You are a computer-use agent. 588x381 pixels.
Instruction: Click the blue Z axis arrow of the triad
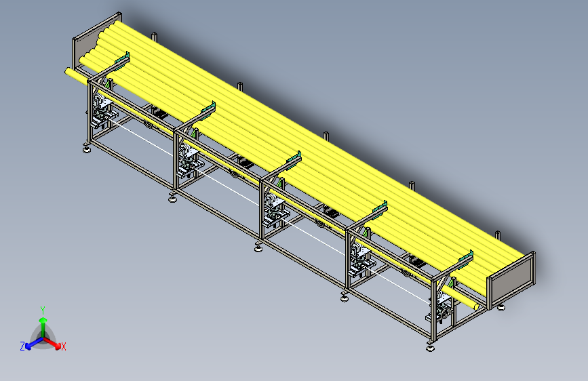pos(35,344)
